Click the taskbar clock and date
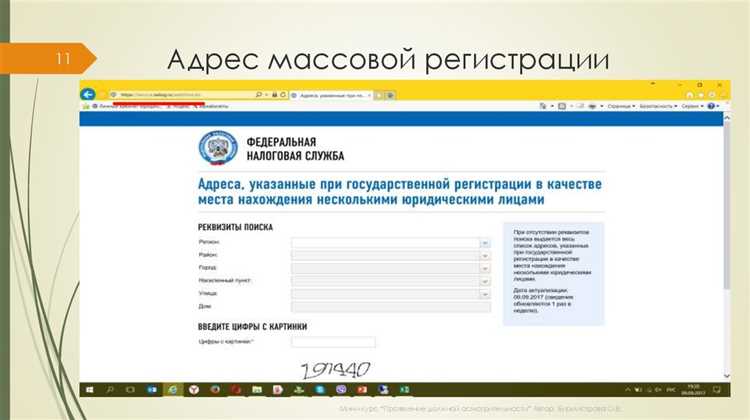The width and height of the screenshot is (750, 420). point(693,390)
